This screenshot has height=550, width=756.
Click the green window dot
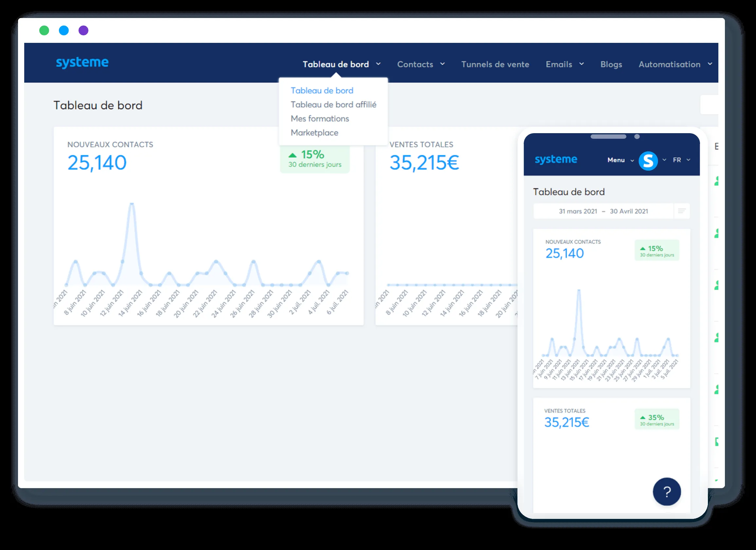pos(44,30)
